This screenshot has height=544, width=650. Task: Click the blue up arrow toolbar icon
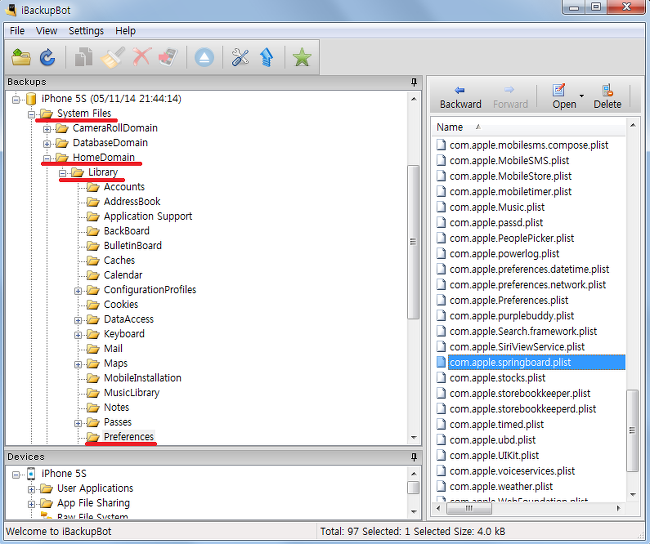tap(267, 57)
